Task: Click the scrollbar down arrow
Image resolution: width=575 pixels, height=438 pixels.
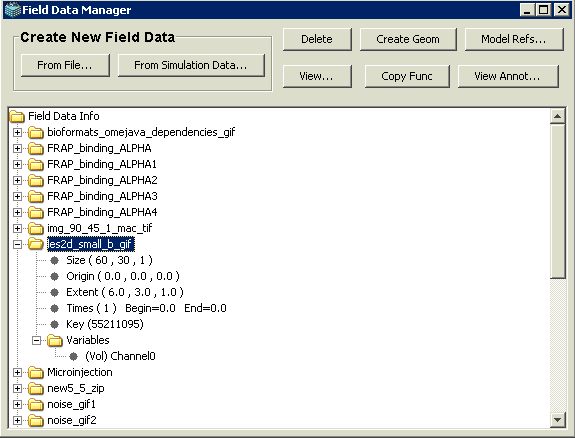Action: click(x=558, y=420)
